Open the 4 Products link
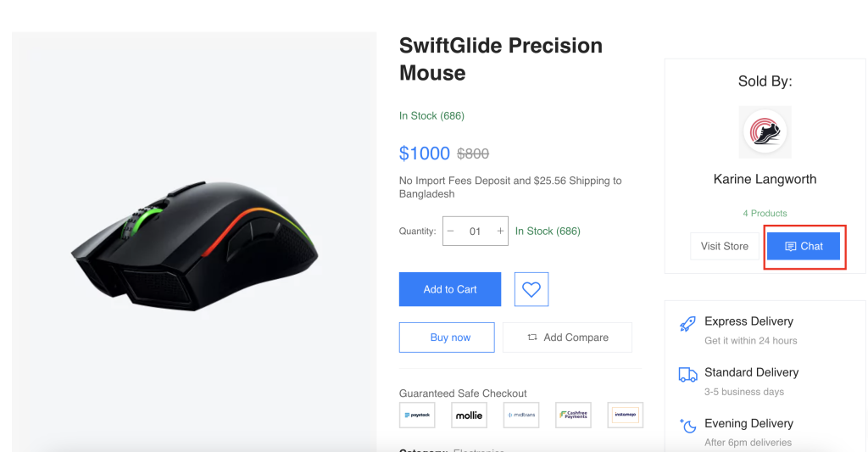The image size is (868, 452). point(765,213)
